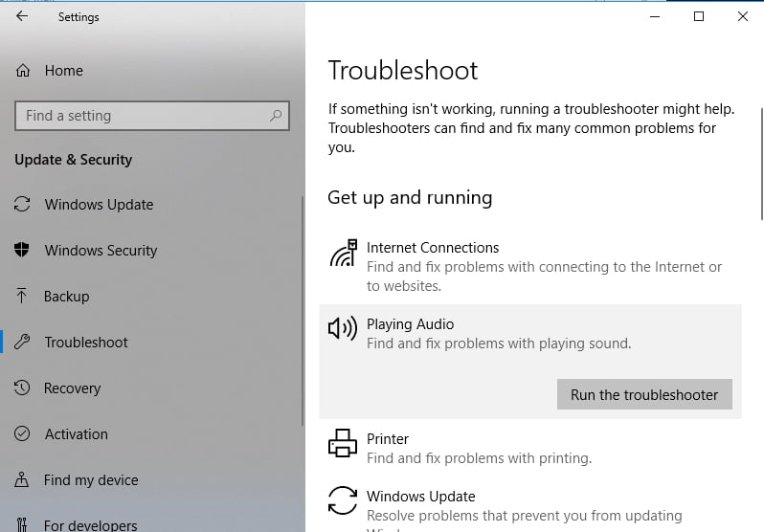Image resolution: width=764 pixels, height=532 pixels.
Task: Click the Backup upload arrow icon
Action: click(23, 297)
